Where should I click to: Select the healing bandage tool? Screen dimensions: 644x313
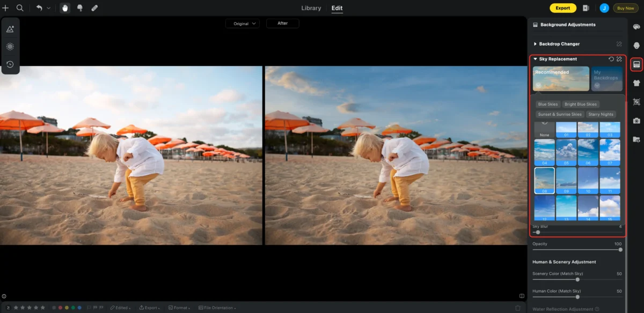pos(94,8)
